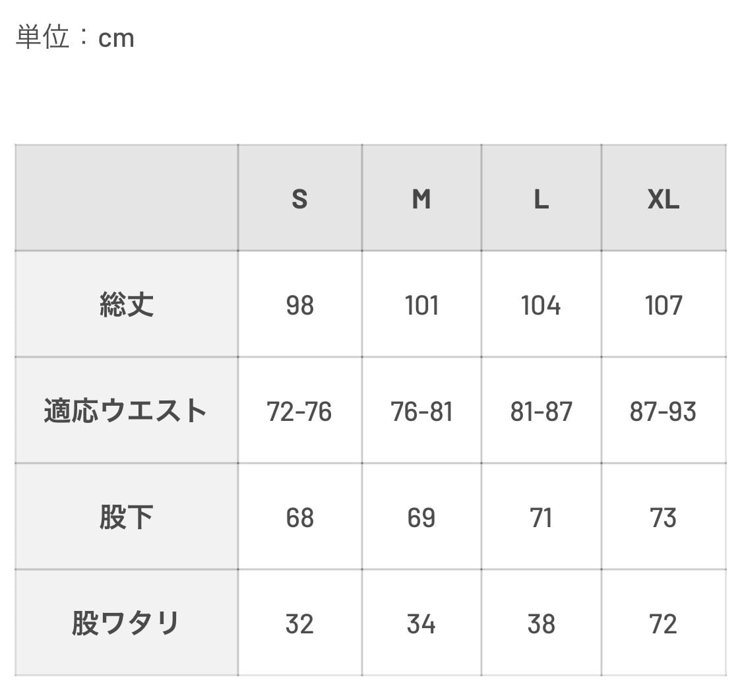This screenshot has height=700, width=740.
Task: Select the 適応ウエスト row label
Action: coord(126,411)
